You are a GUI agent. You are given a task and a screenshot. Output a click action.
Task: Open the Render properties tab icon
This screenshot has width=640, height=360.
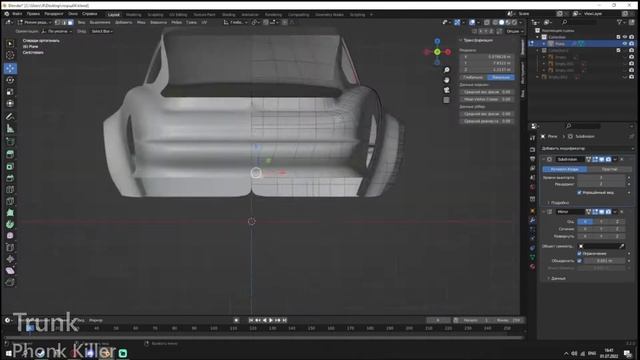click(x=532, y=149)
